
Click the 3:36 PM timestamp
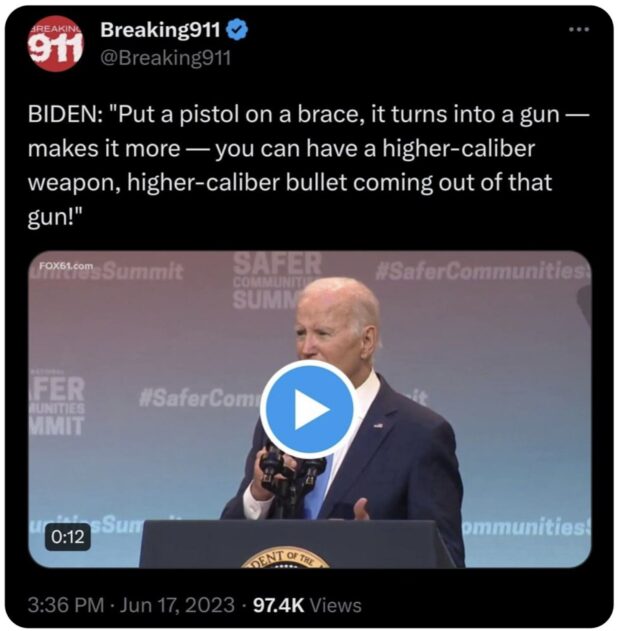tap(66, 605)
